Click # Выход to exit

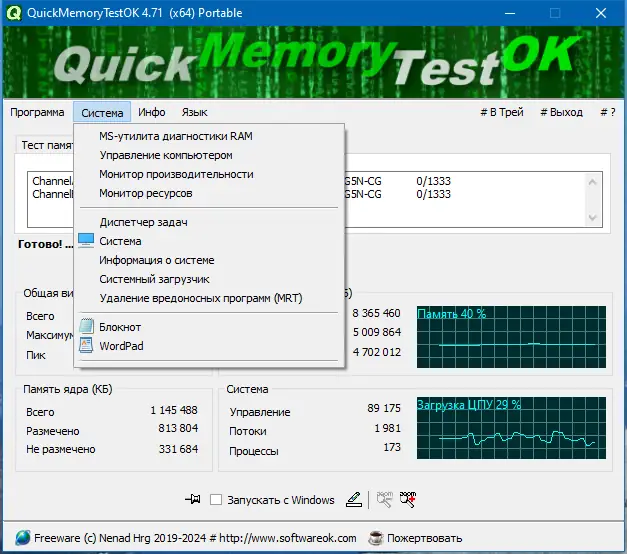click(561, 112)
